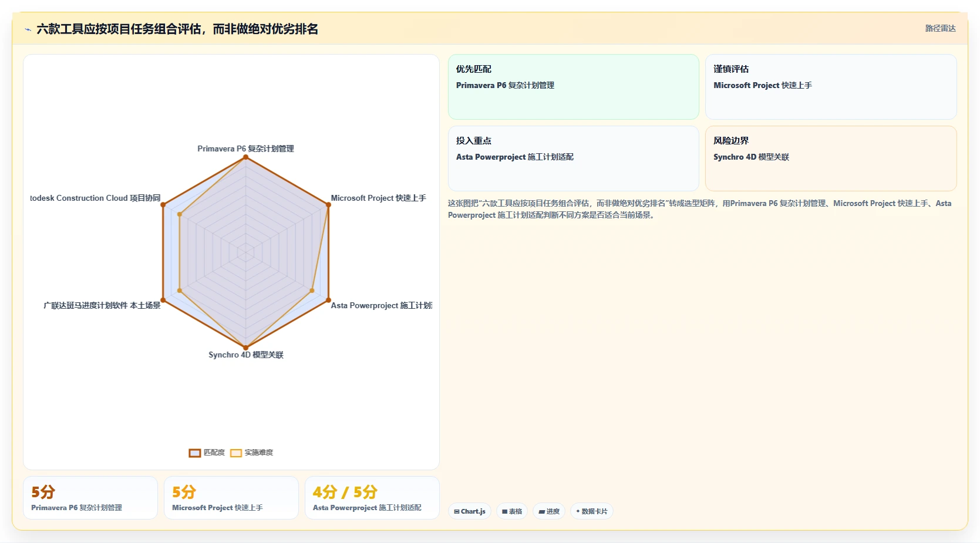Open the 优先匹配 card
The height and width of the screenshot is (543, 980).
pyautogui.click(x=574, y=87)
